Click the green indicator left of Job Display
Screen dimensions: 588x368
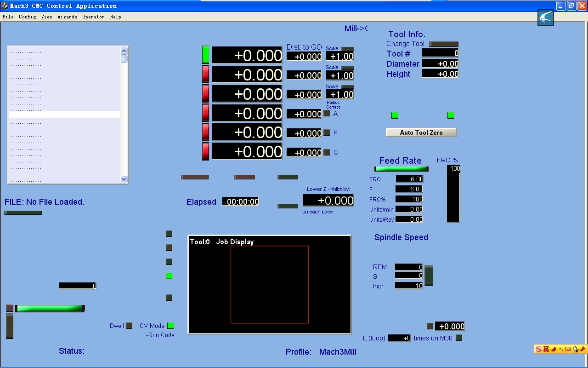click(x=169, y=276)
